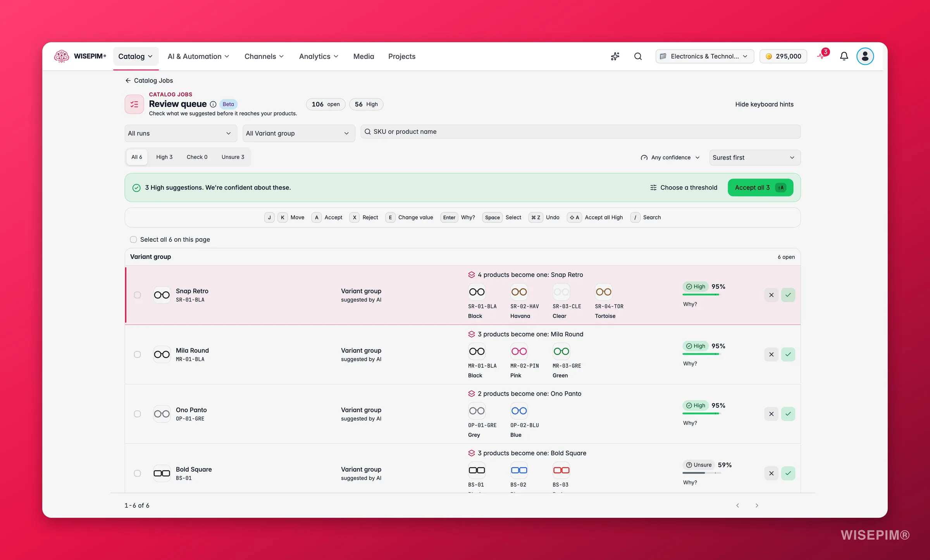The width and height of the screenshot is (930, 560).
Task: Click Snap Retro 95% confidence bar
Action: pyautogui.click(x=702, y=295)
